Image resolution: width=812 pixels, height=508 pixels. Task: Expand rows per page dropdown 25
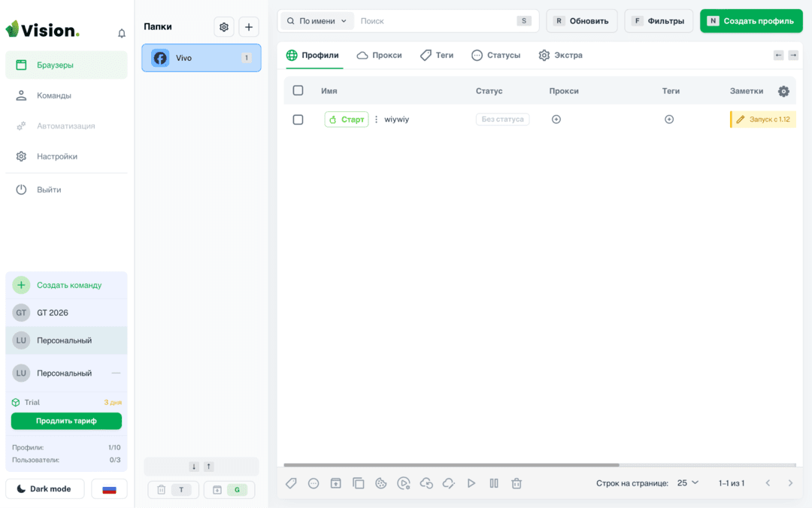point(688,482)
